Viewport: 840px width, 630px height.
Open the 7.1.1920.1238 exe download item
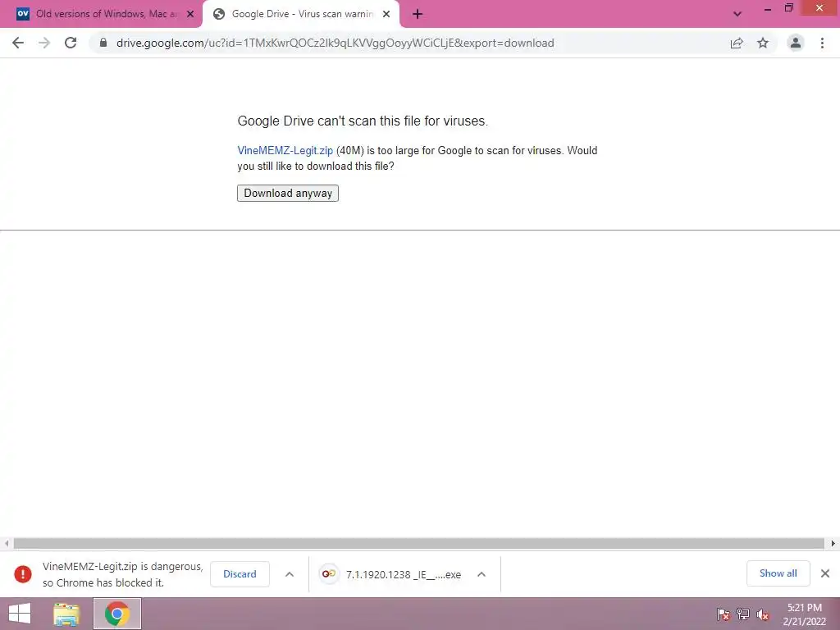pos(393,574)
